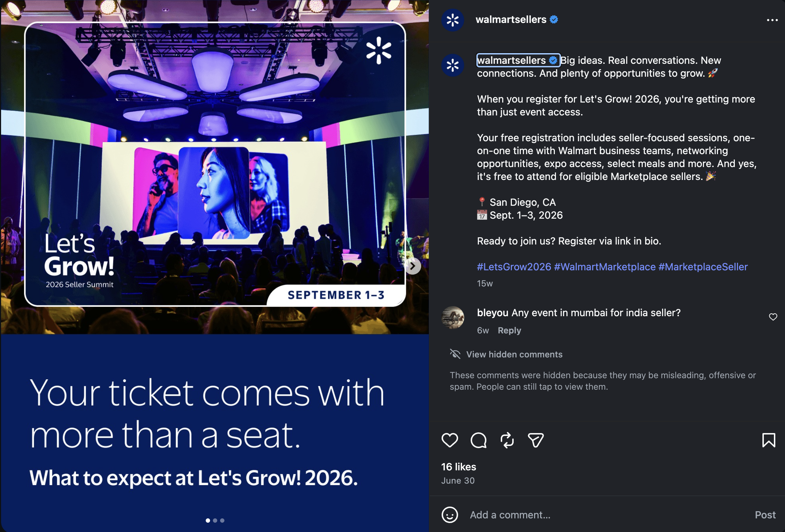Jump to the second carousel dot
785x532 pixels.
[215, 521]
